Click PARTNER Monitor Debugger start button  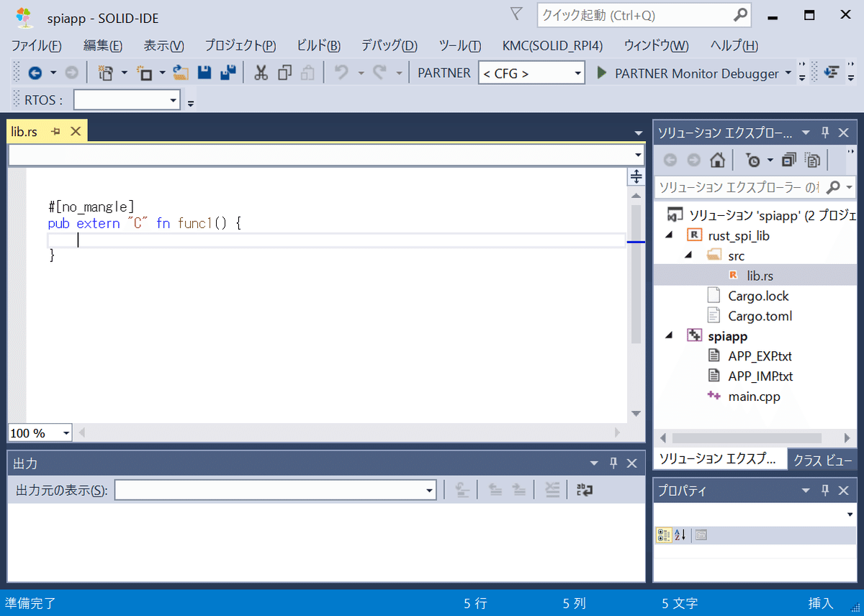(688, 73)
